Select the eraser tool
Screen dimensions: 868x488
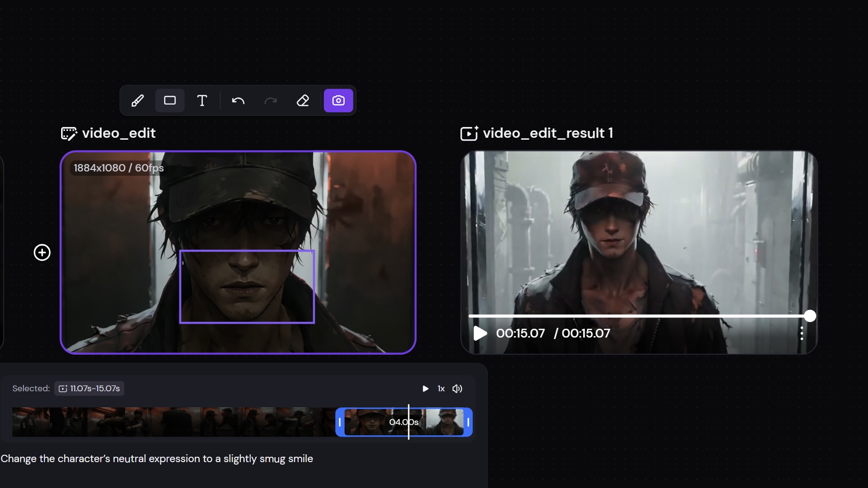tap(303, 101)
